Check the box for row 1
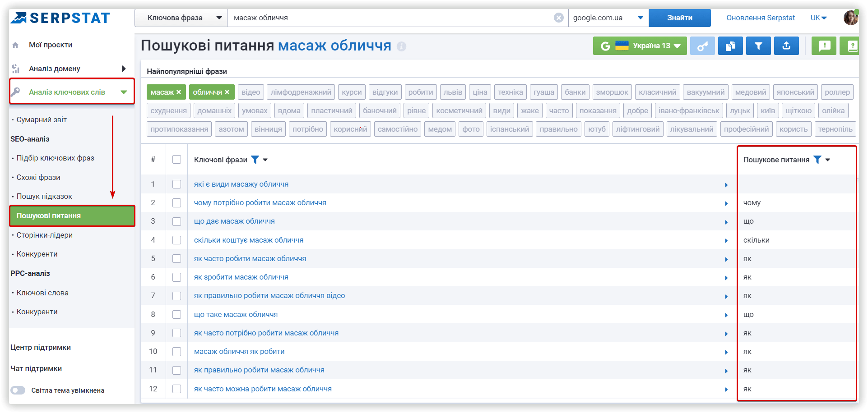 (176, 184)
